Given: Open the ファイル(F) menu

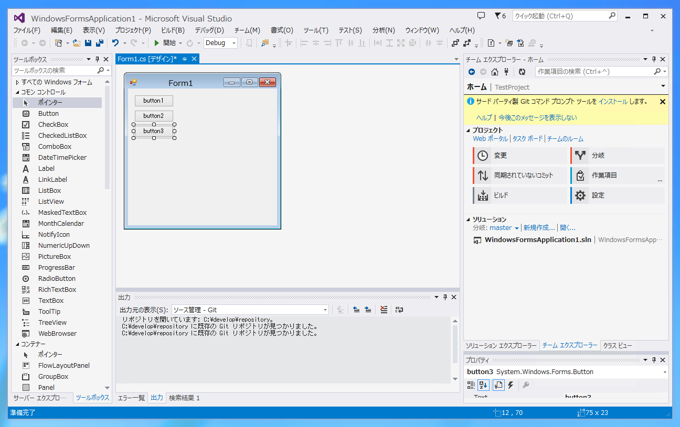Looking at the screenshot, I should point(27,30).
